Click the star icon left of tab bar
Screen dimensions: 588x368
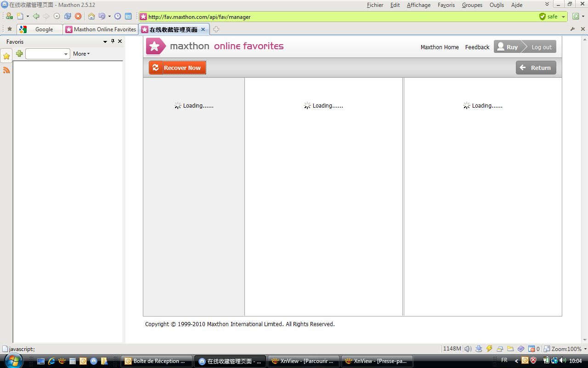click(9, 29)
